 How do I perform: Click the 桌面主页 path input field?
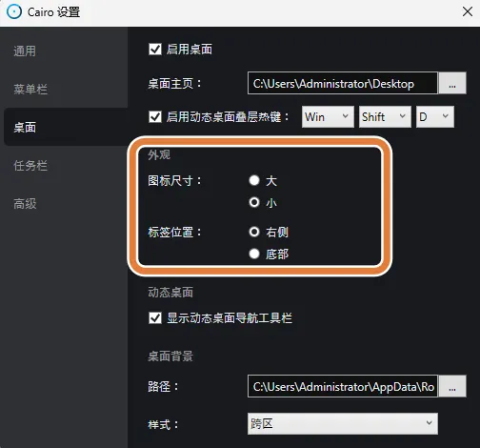click(x=343, y=83)
